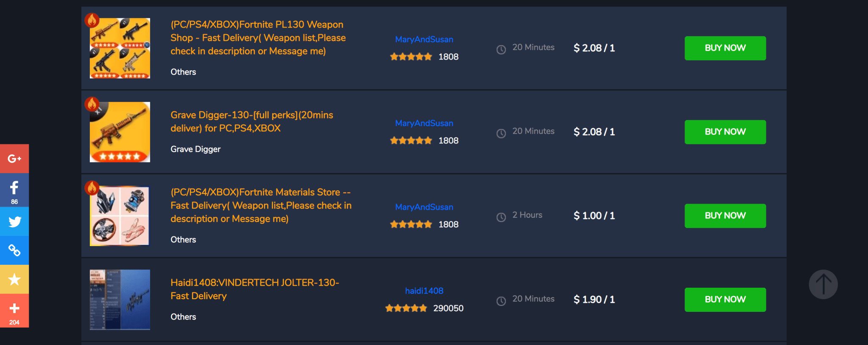
Task: Open the Grave Digger weapon thumbnail
Action: click(x=120, y=132)
